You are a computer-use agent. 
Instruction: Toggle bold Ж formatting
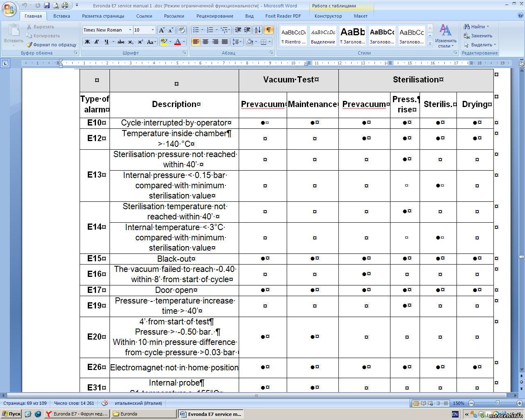87,42
